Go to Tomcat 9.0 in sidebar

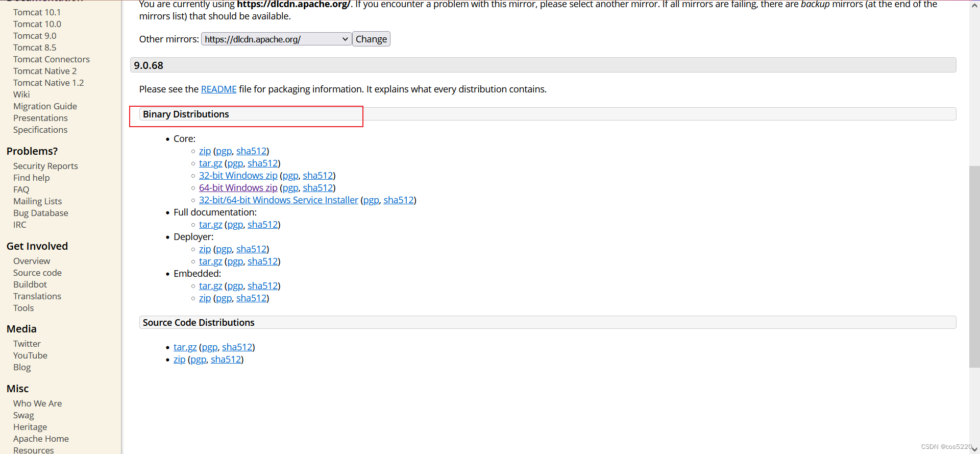click(x=35, y=36)
